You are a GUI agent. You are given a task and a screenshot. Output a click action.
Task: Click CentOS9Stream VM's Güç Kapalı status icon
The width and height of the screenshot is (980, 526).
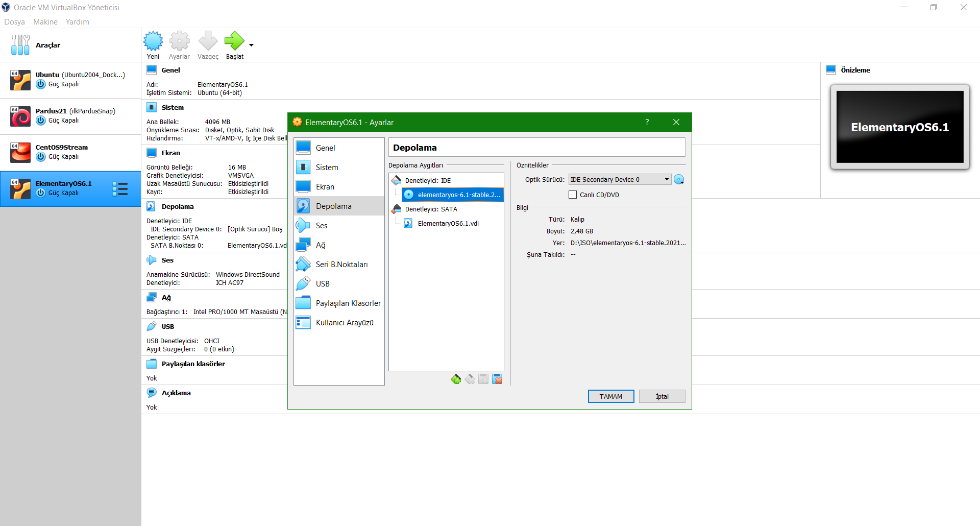click(41, 157)
